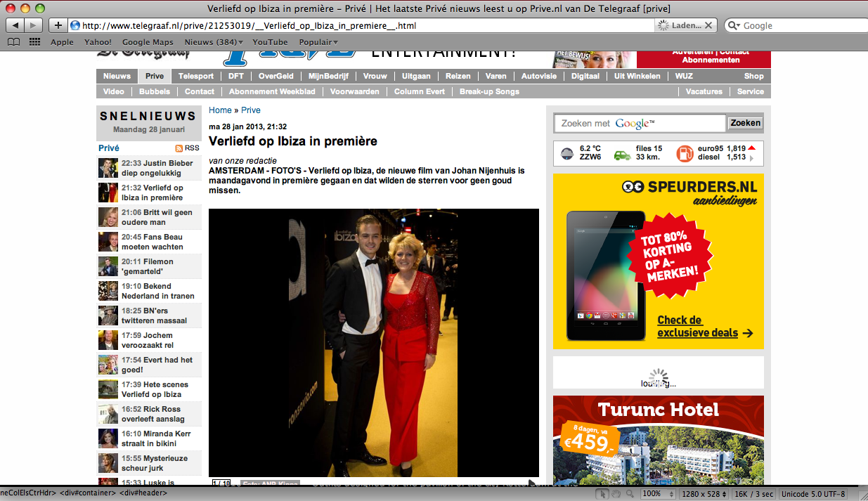The width and height of the screenshot is (868, 501).
Task: Click the premiere photo of the couple
Action: pos(374,343)
